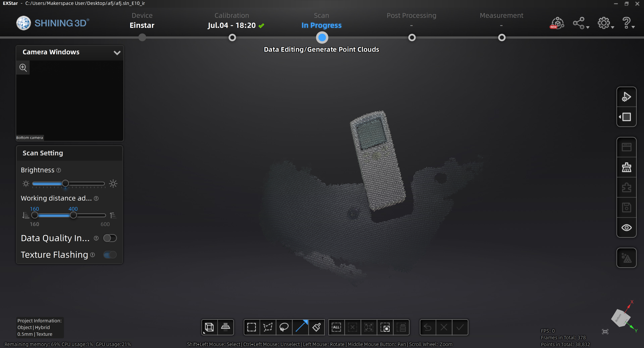Select the rectangle selection tool
Viewport: 644px width, 348px height.
click(x=252, y=327)
